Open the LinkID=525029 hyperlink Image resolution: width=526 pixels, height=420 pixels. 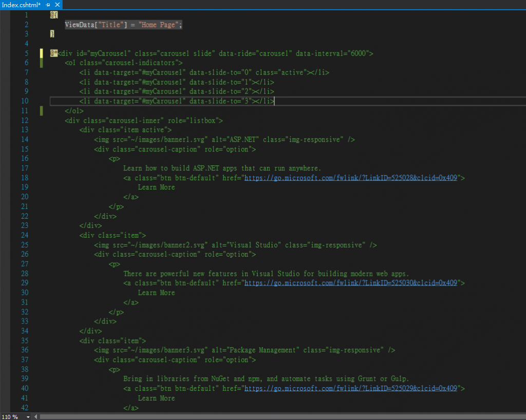(x=350, y=388)
